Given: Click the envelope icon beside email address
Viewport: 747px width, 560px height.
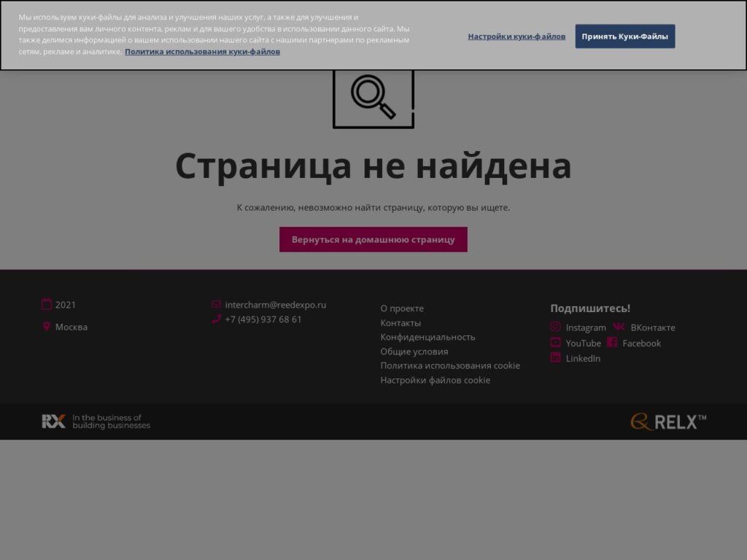Looking at the screenshot, I should [x=216, y=304].
